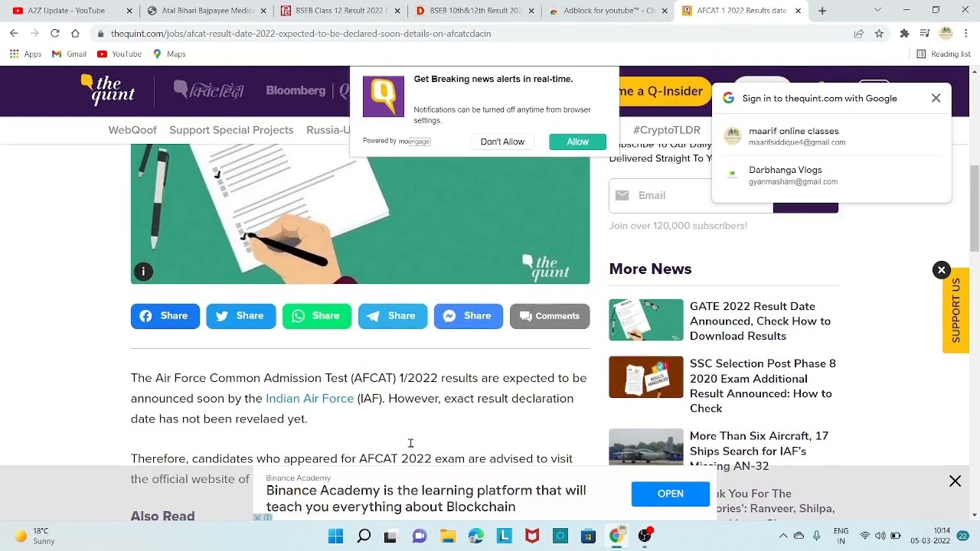Viewport: 980px width, 551px height.
Task: Click Don't Allow on notification prompt
Action: (502, 142)
